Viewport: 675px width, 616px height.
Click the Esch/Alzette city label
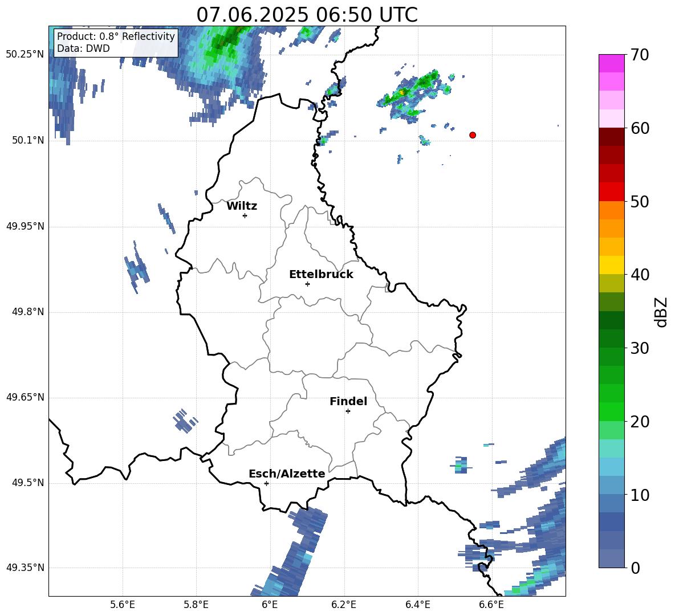(287, 474)
